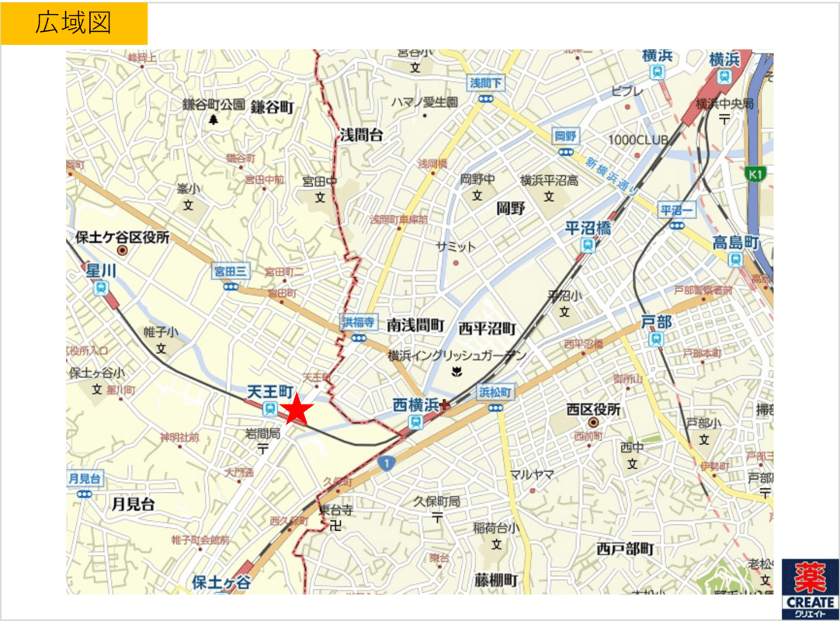Click the 高島町 station train icon
The image size is (840, 621).
pyautogui.click(x=734, y=260)
